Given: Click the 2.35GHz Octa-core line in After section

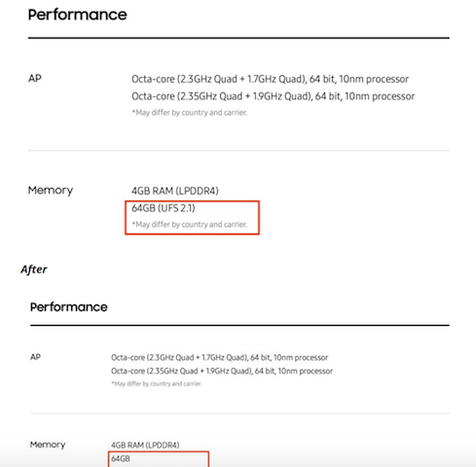Looking at the screenshot, I should [222, 371].
